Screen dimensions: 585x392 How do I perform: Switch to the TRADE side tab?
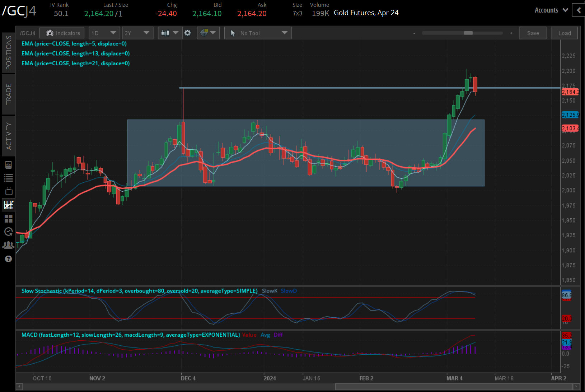[9, 94]
